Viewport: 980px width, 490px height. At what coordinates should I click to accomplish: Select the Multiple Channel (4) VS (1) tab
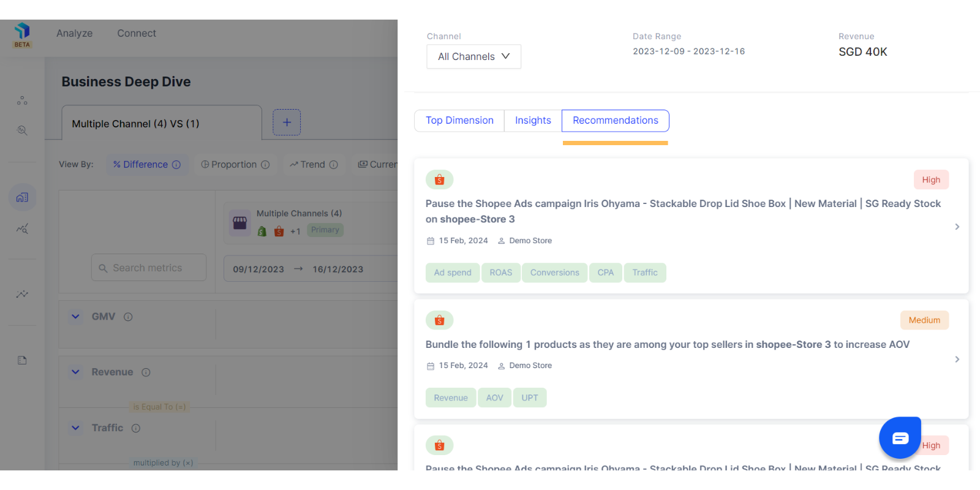click(x=162, y=123)
